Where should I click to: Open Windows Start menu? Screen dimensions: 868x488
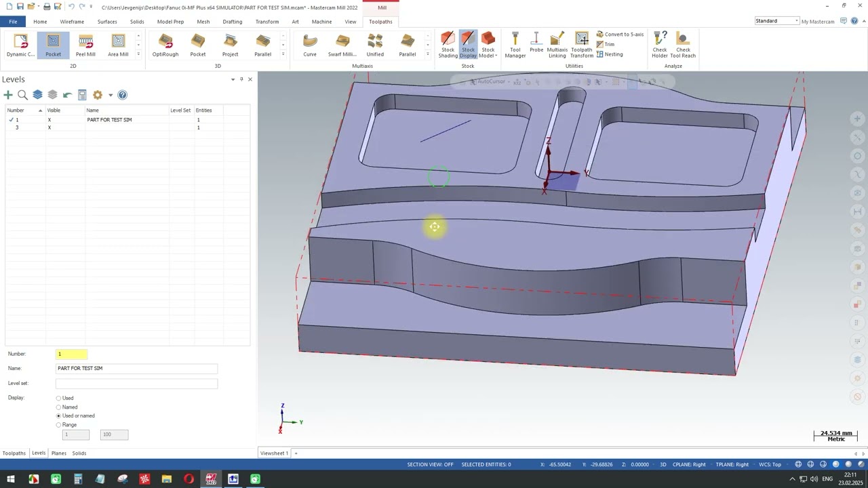point(11,479)
